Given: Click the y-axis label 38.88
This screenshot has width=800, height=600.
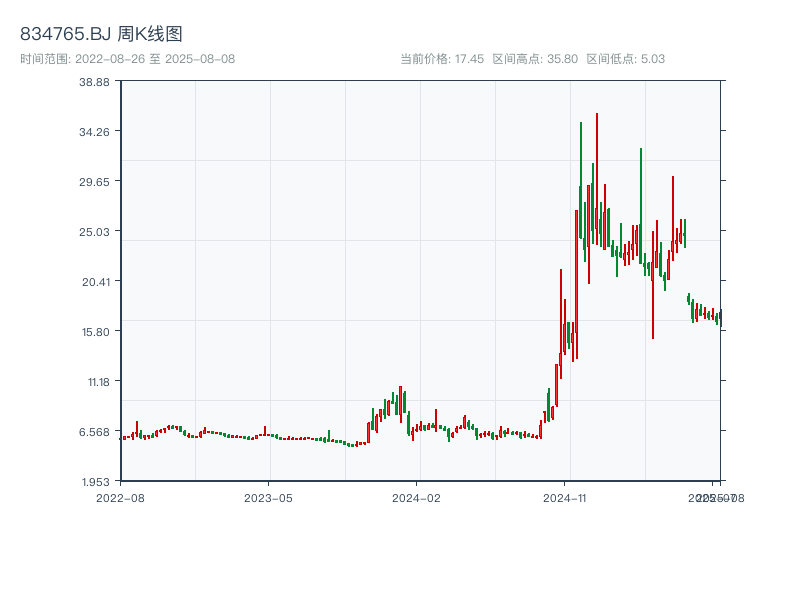Looking at the screenshot, I should 94,82.
